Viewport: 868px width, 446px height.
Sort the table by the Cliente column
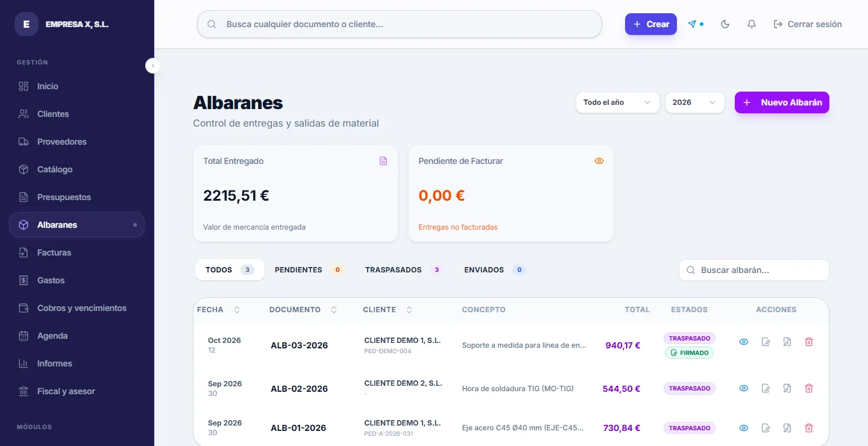[x=388, y=310]
